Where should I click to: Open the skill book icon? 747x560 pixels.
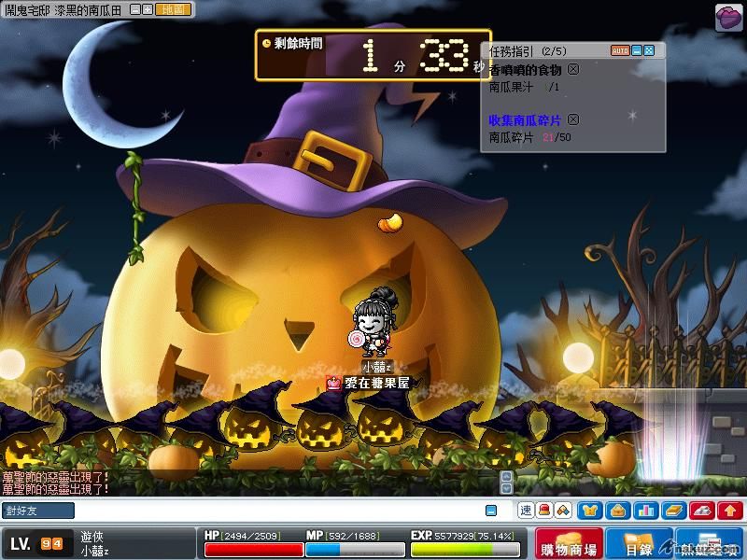click(674, 511)
